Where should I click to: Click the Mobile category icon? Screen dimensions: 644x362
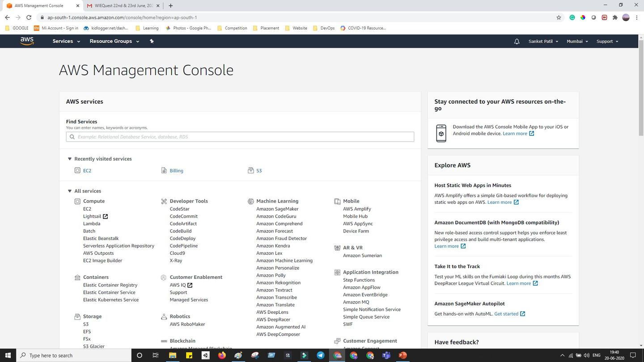337,201
